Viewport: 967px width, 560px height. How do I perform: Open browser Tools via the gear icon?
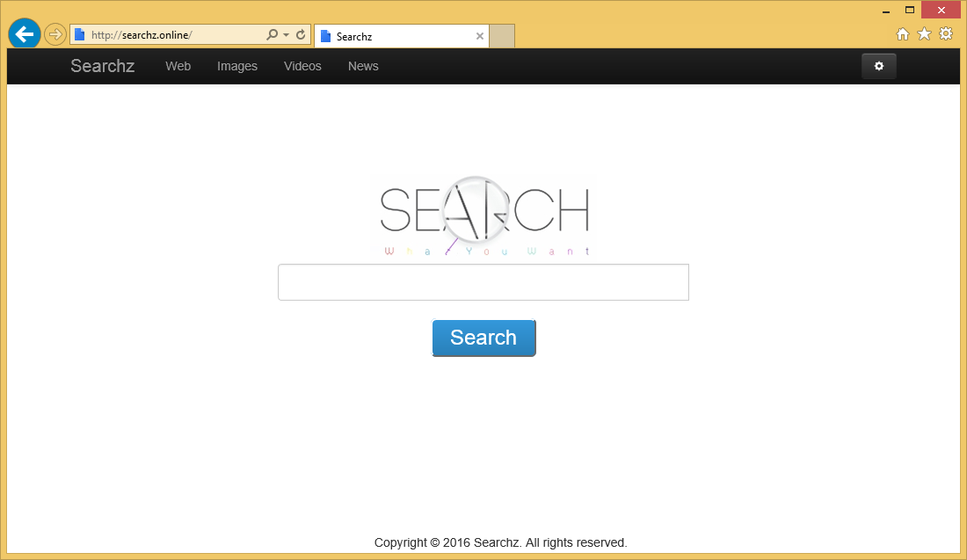pyautogui.click(x=945, y=33)
